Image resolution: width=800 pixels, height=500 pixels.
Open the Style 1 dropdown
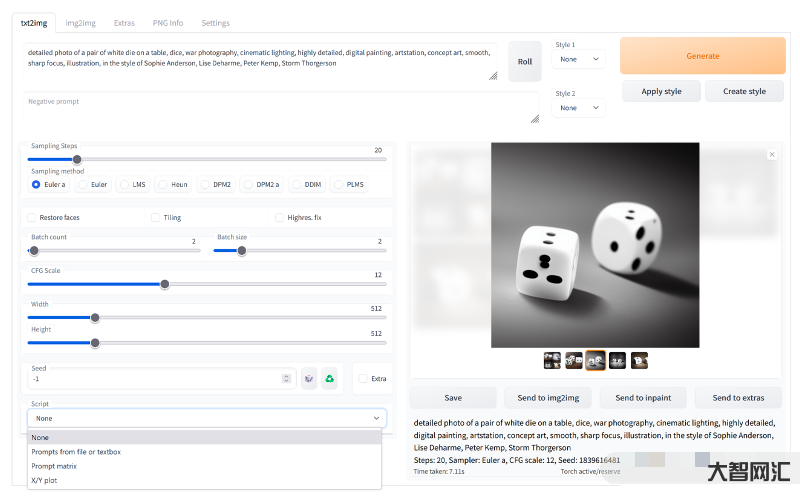(x=579, y=59)
